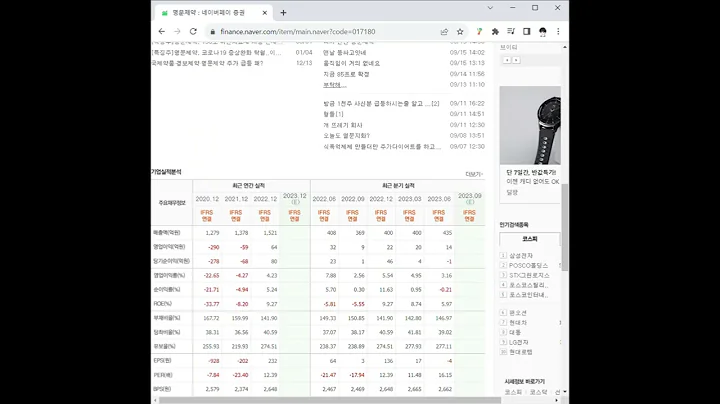
Task: Click previous arrow in right sidebar pager
Action: click(507, 60)
